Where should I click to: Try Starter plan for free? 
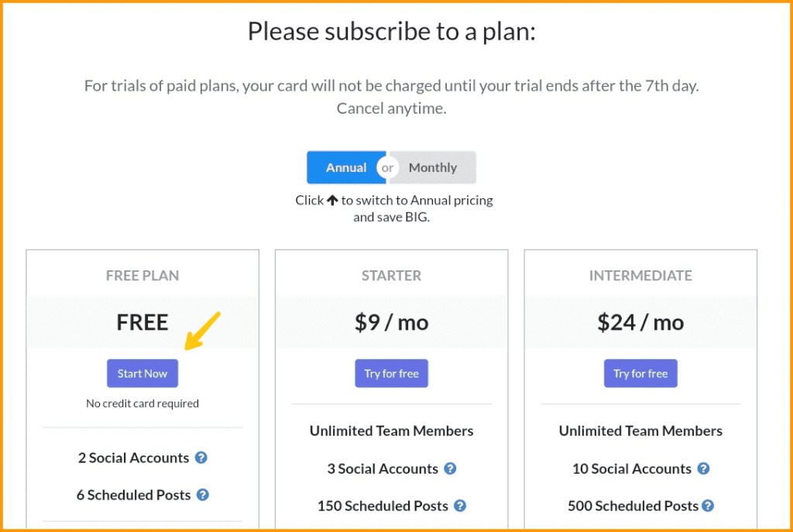point(391,373)
